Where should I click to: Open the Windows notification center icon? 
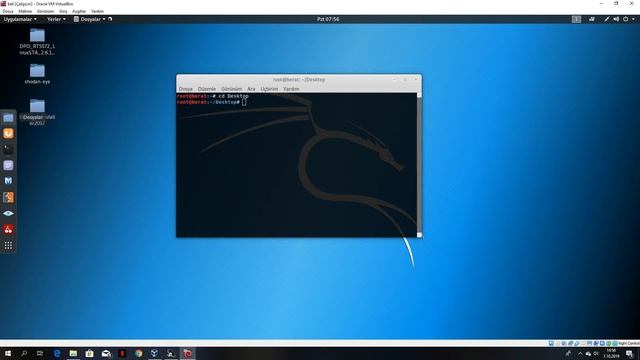click(629, 353)
